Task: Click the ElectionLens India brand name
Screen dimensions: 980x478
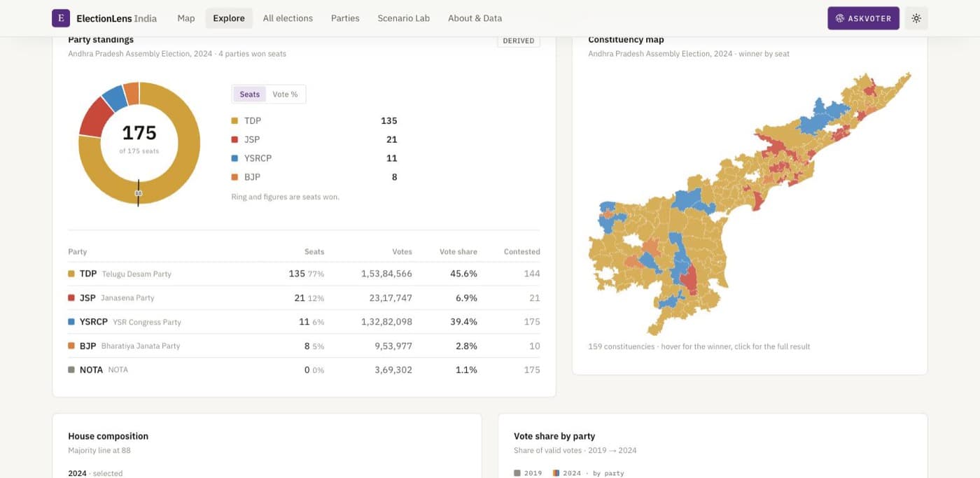Action: [117, 18]
